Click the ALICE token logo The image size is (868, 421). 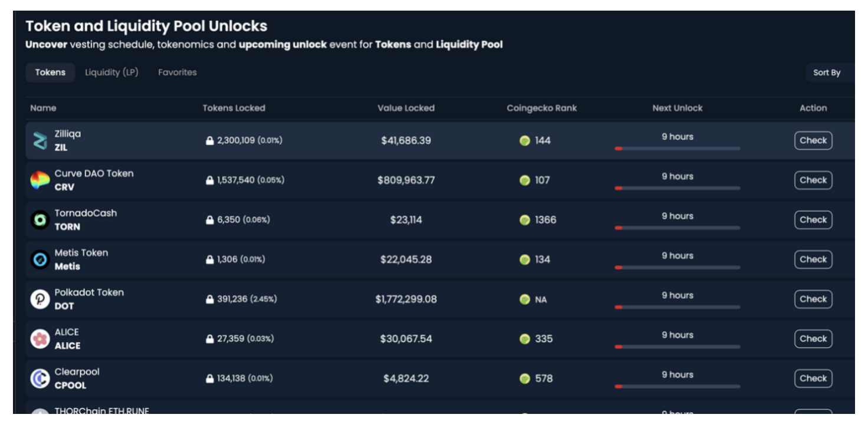[40, 338]
